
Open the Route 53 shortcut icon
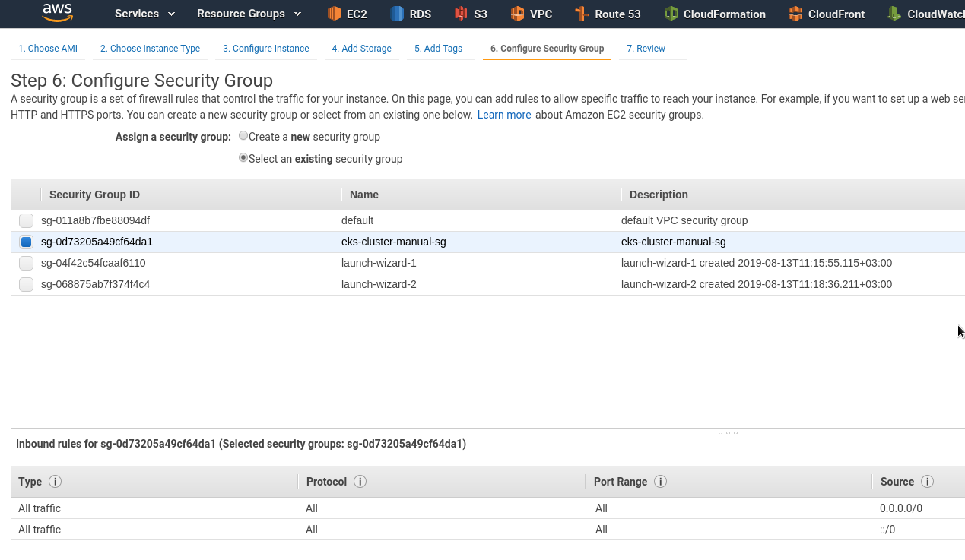582,14
